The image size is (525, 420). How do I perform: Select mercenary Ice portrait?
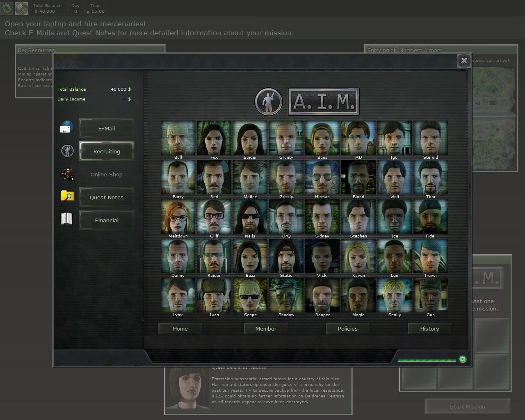(395, 217)
